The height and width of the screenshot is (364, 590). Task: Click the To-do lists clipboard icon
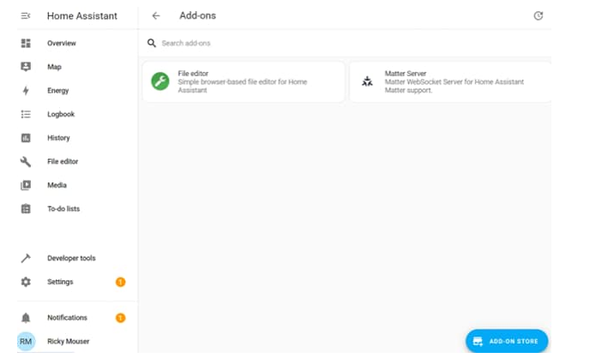click(26, 209)
